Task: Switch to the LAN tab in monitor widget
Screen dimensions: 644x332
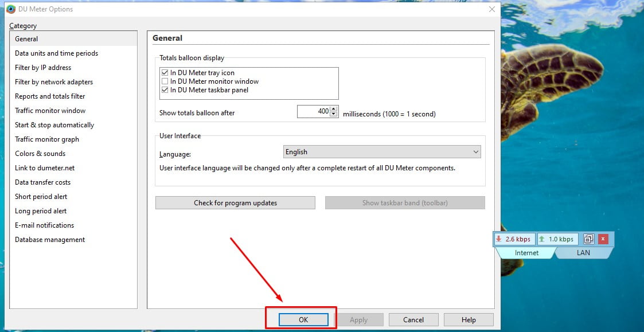Action: pyautogui.click(x=583, y=253)
